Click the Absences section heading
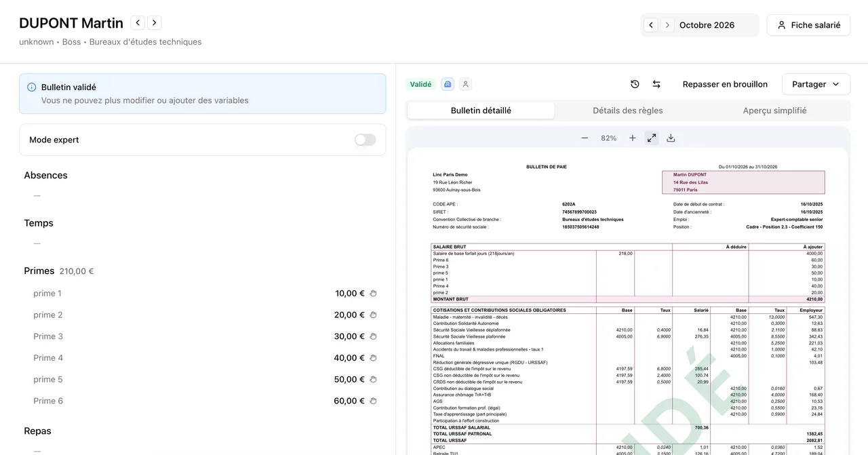This screenshot has width=868, height=455. pos(45,175)
